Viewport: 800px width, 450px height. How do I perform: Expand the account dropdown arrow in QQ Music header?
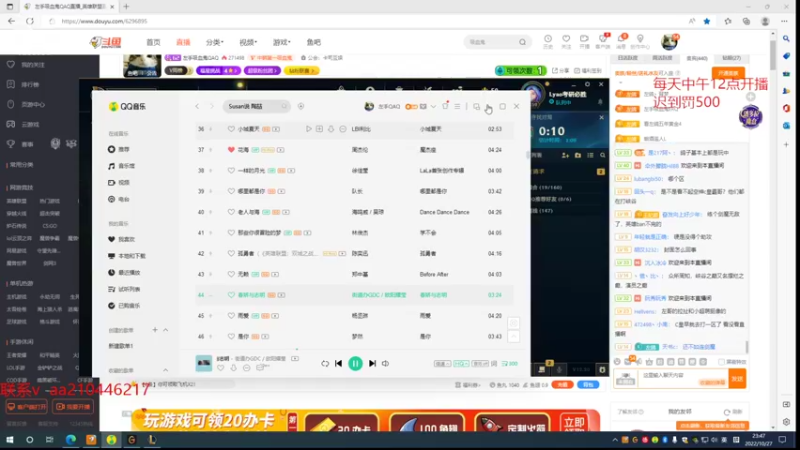(x=433, y=106)
